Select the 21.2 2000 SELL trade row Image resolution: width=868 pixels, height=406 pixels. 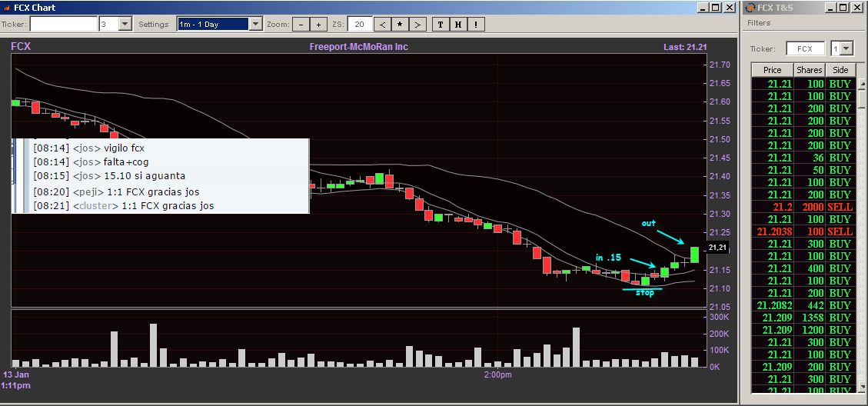coord(803,207)
